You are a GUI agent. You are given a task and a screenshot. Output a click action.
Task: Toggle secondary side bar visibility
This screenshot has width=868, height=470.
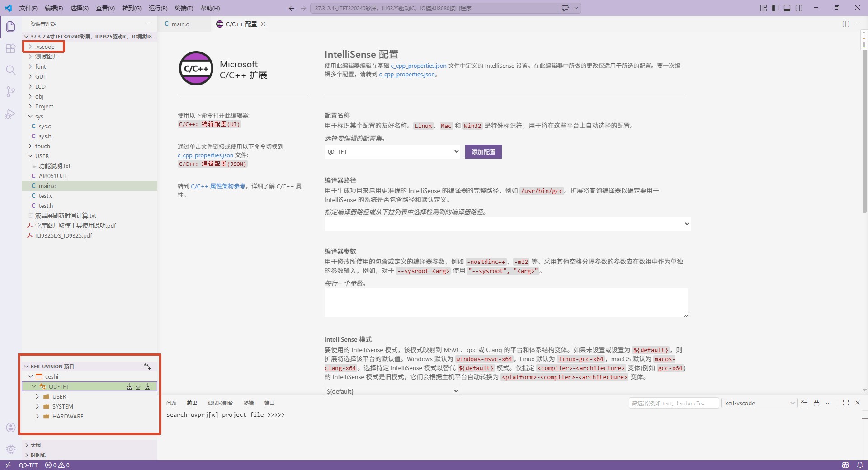(799, 8)
